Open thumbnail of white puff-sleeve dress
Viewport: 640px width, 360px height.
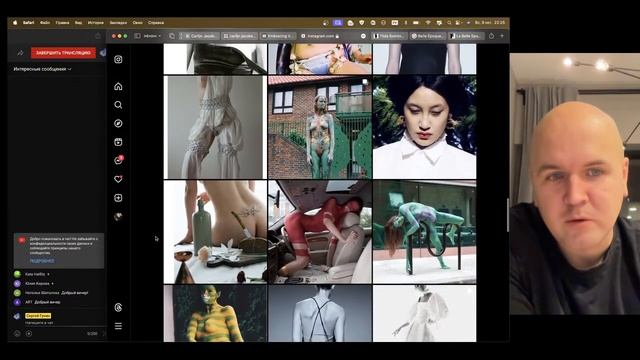[x=424, y=313]
